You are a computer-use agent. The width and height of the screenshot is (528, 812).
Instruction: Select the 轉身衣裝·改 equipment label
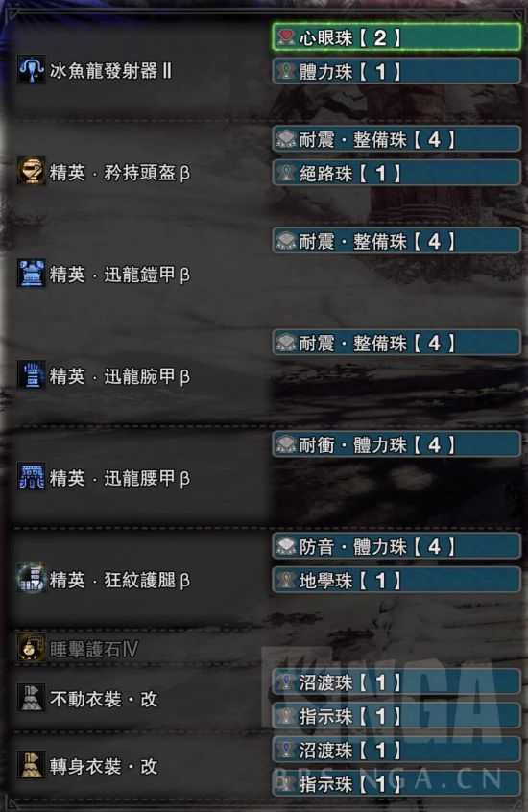click(104, 766)
